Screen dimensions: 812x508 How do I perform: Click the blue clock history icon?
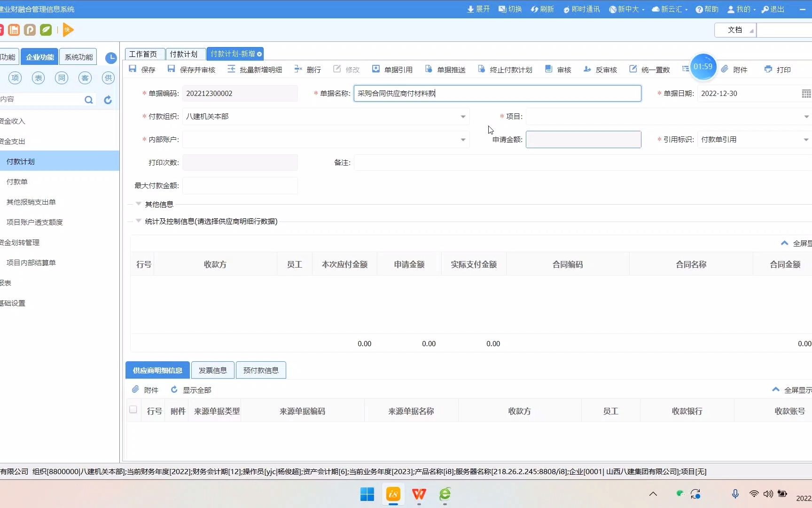pyautogui.click(x=111, y=58)
